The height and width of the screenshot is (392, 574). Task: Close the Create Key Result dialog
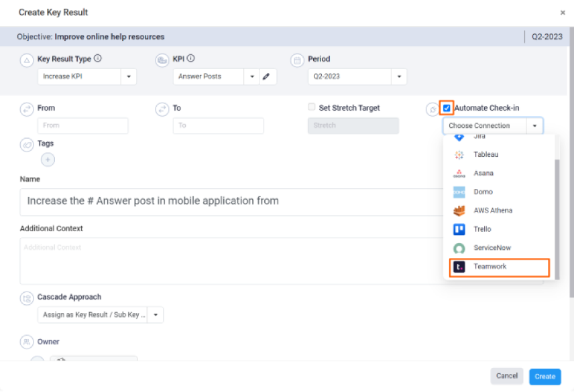[563, 13]
